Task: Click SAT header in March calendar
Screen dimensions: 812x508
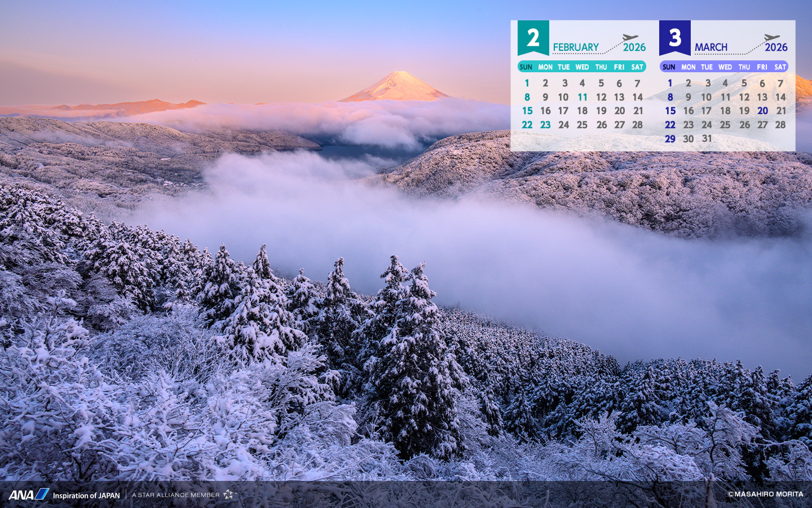Action: click(x=780, y=67)
